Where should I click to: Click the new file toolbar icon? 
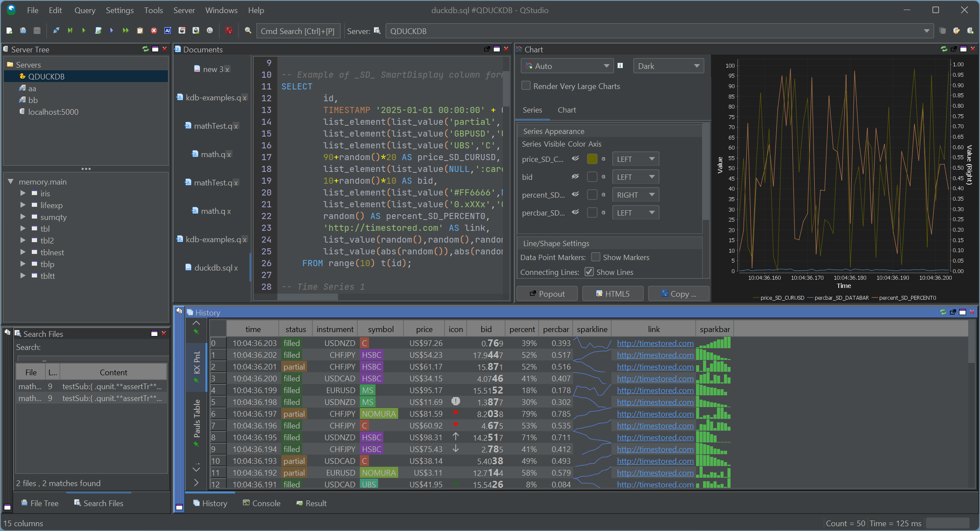click(9, 31)
